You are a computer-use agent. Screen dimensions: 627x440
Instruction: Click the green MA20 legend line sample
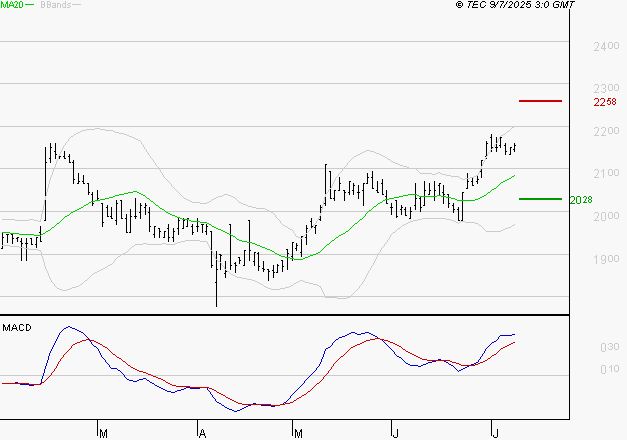30,5
